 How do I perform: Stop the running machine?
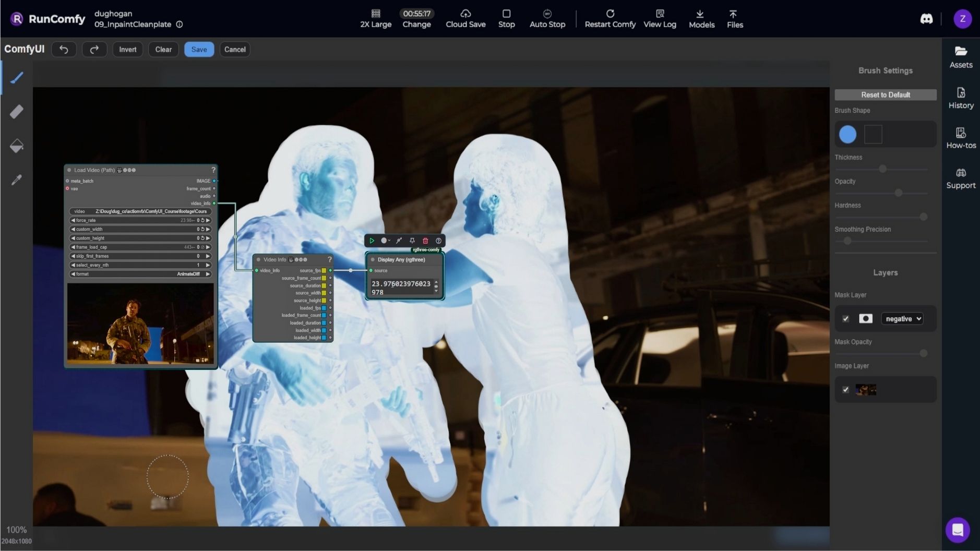[x=506, y=19]
